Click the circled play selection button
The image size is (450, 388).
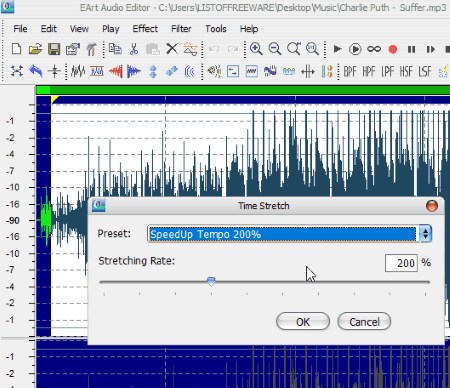(355, 49)
